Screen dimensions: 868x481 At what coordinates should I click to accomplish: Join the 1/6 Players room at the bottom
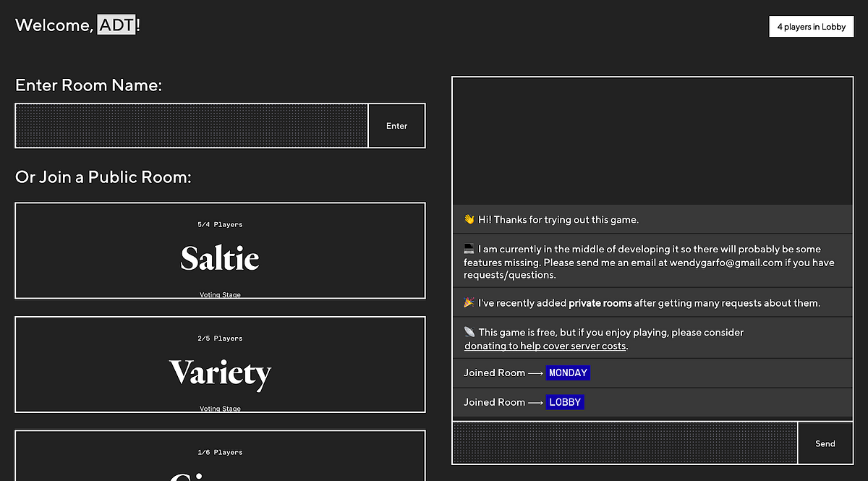coord(220,456)
